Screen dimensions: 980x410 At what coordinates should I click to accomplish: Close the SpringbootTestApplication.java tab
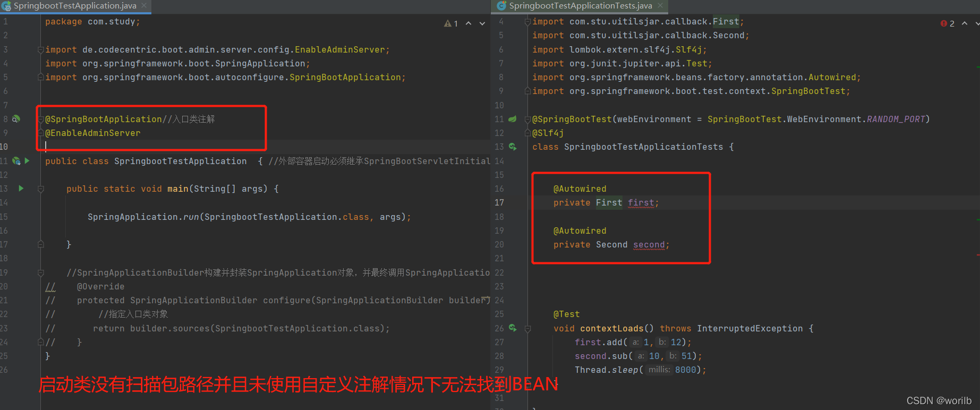click(x=144, y=5)
